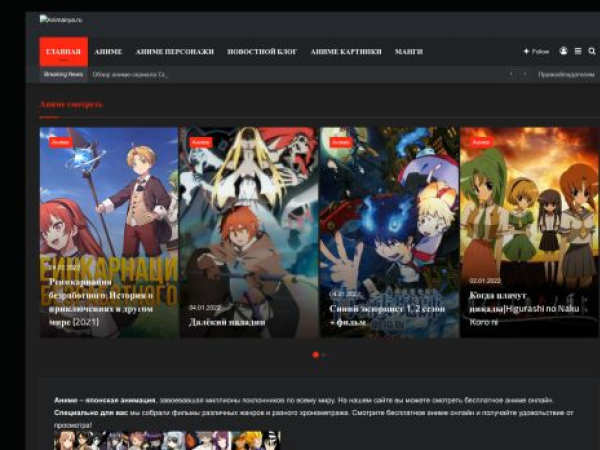
Task: Switch to the second slider dot
Action: [x=324, y=355]
